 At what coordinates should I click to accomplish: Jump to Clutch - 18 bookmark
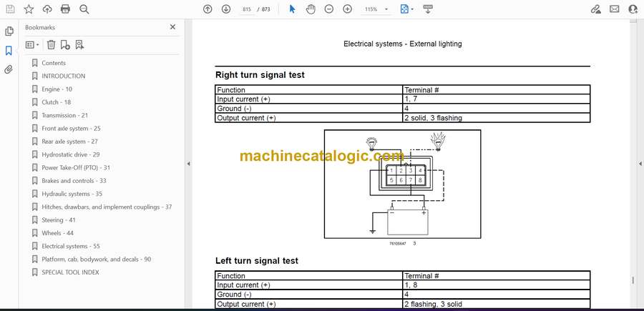[x=56, y=102]
